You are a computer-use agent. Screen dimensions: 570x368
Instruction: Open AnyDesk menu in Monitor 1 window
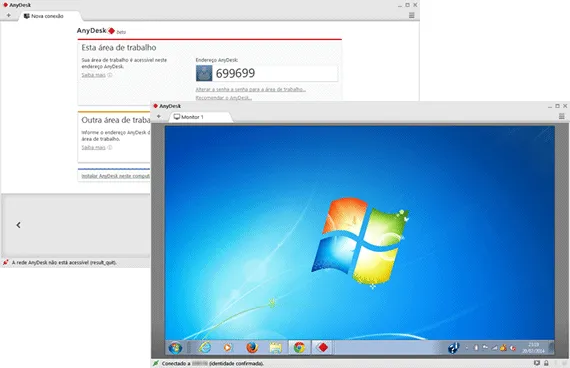[562, 116]
